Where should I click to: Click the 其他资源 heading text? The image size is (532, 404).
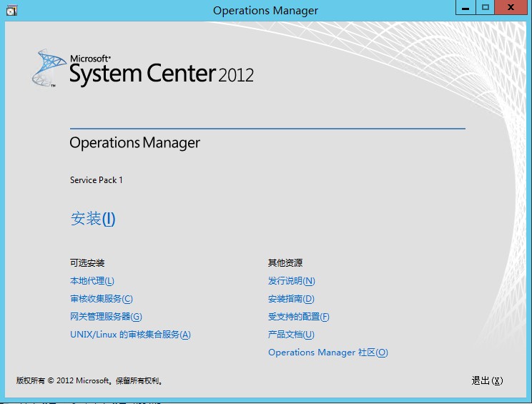[x=285, y=263]
